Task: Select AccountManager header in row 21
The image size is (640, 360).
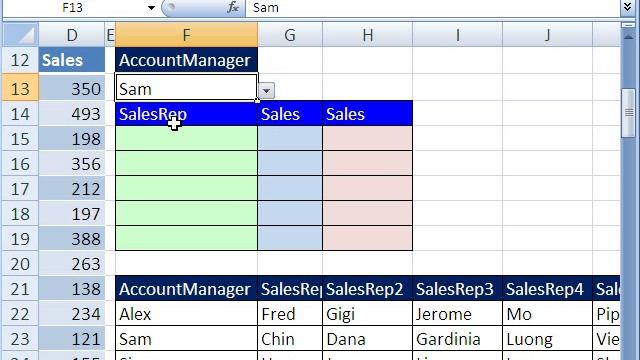Action: (187, 289)
